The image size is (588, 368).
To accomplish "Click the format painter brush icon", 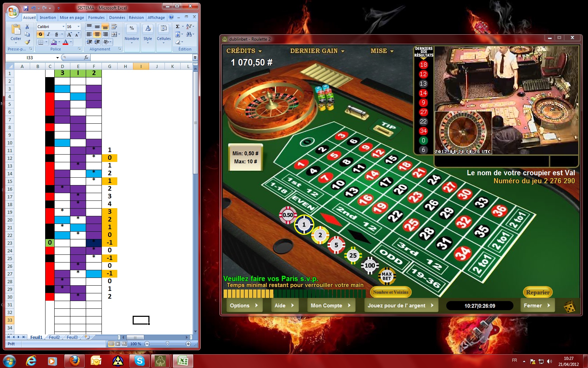I will pos(27,42).
